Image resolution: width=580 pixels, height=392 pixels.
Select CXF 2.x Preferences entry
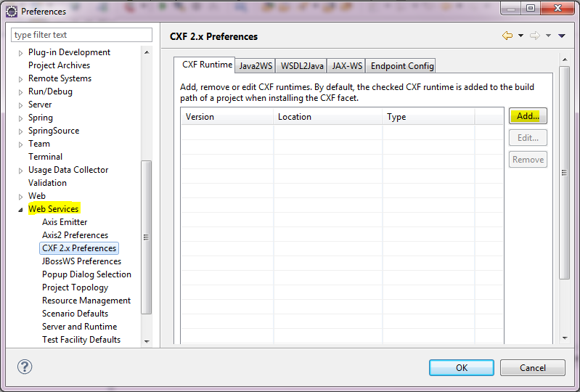[x=79, y=248]
